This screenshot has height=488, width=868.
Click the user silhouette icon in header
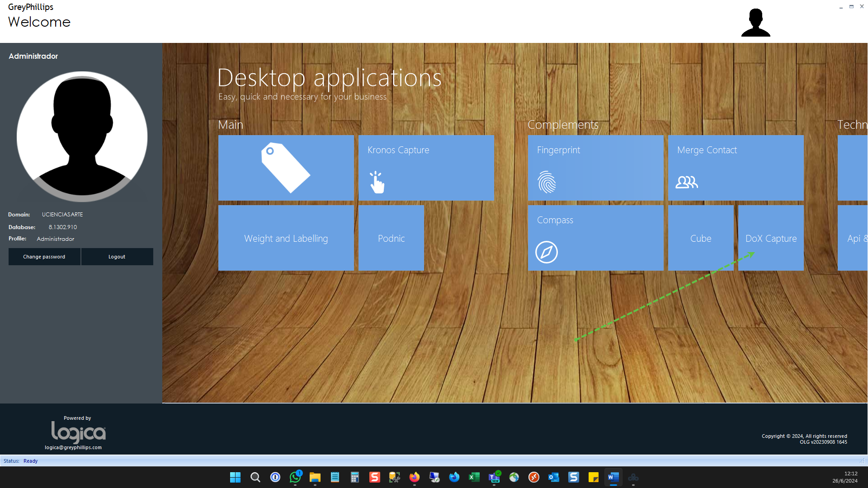pos(755,22)
